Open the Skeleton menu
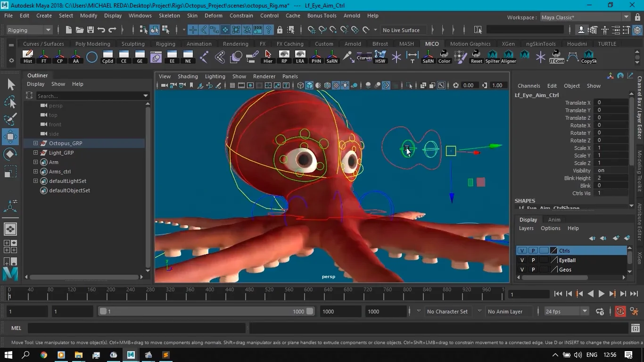The image size is (644, 362). pos(169,16)
